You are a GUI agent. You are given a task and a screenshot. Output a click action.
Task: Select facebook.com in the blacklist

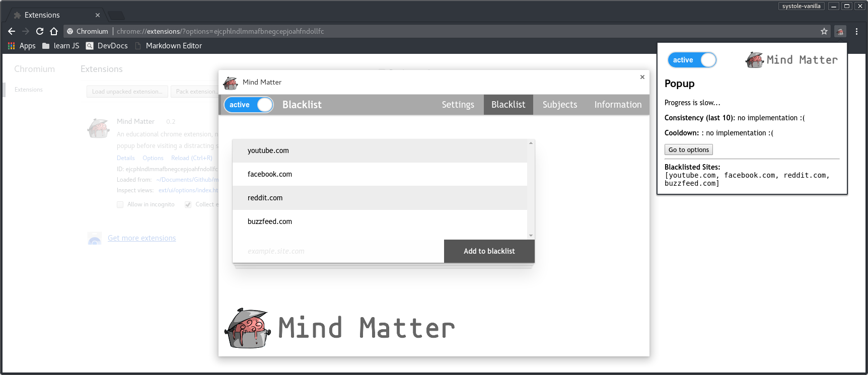(380, 174)
